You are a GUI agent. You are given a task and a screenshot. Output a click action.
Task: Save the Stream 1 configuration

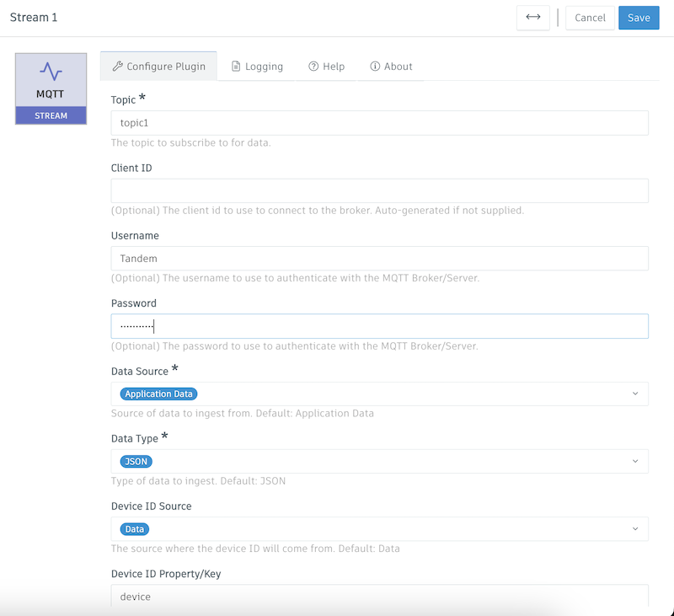(x=639, y=18)
